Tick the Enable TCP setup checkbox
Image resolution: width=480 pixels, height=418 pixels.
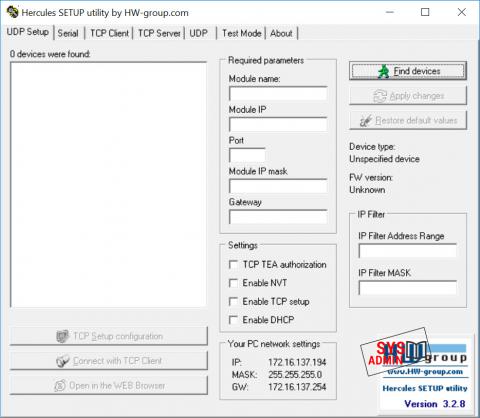point(233,302)
